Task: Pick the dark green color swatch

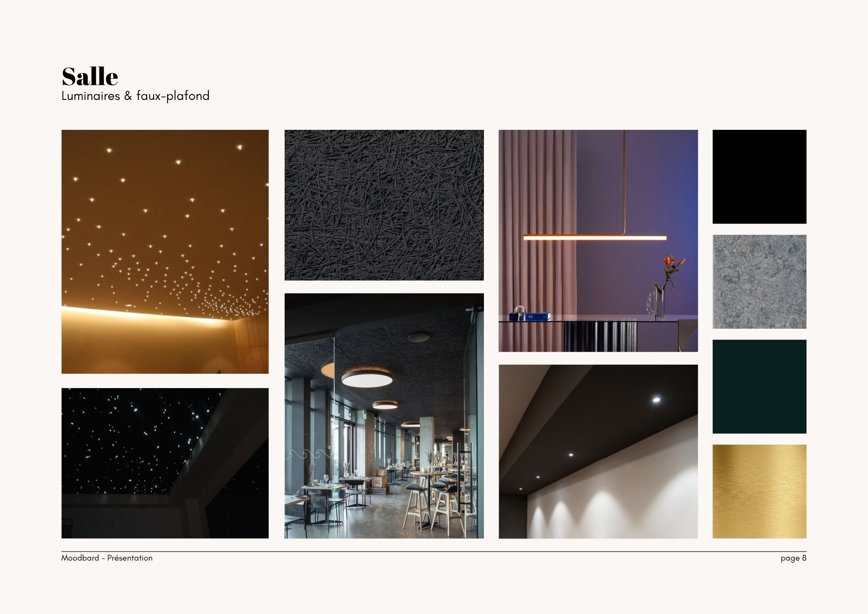Action: coord(759,386)
